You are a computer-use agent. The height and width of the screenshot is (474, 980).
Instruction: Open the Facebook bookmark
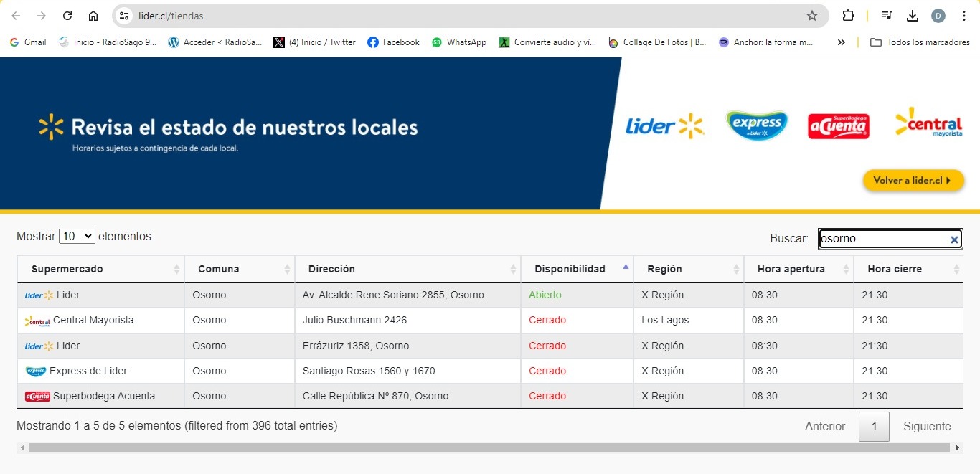(393, 42)
